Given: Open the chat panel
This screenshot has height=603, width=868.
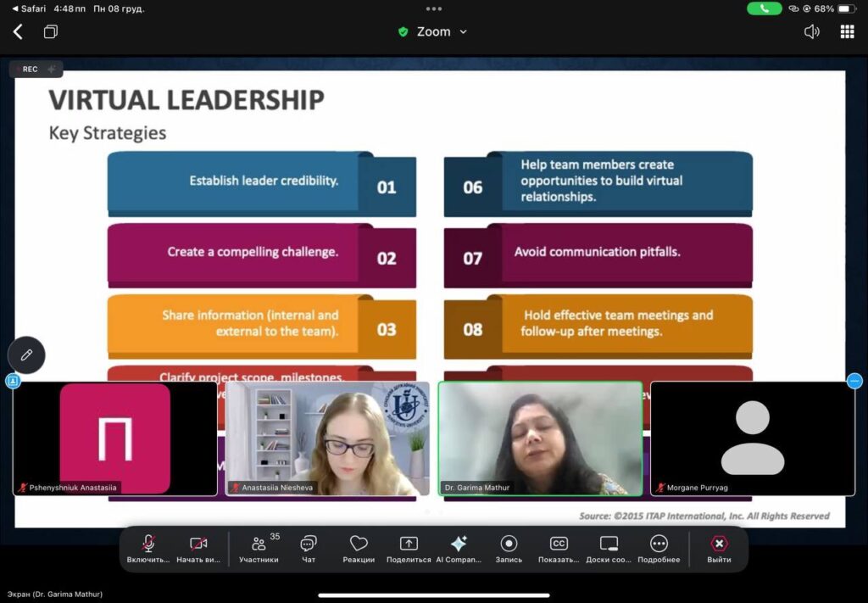Looking at the screenshot, I should pyautogui.click(x=309, y=544).
